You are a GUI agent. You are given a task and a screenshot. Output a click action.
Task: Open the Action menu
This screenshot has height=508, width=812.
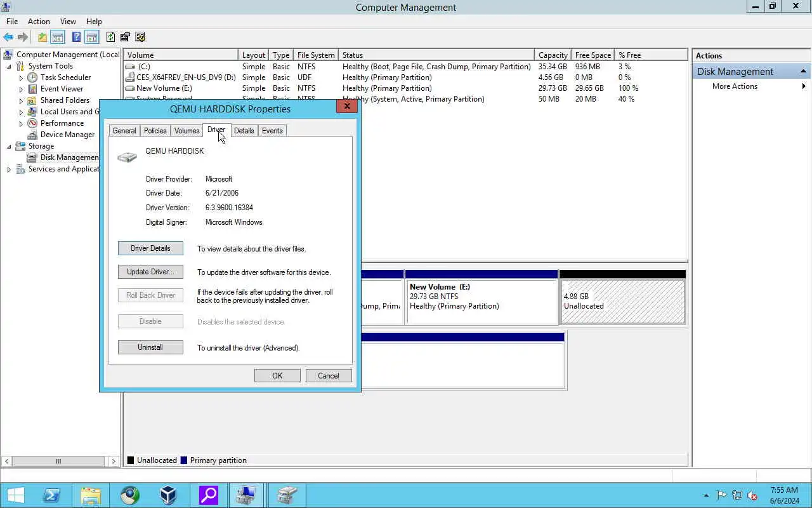pyautogui.click(x=39, y=22)
